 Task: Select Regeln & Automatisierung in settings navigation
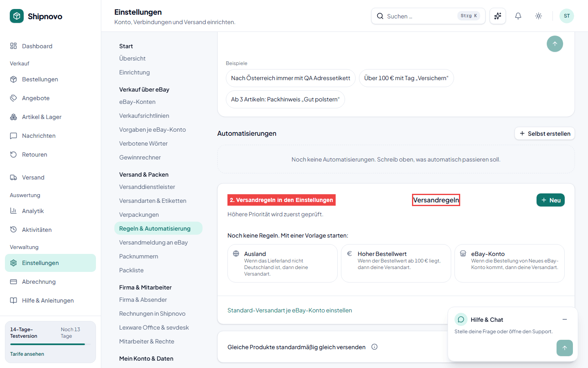coord(158,229)
